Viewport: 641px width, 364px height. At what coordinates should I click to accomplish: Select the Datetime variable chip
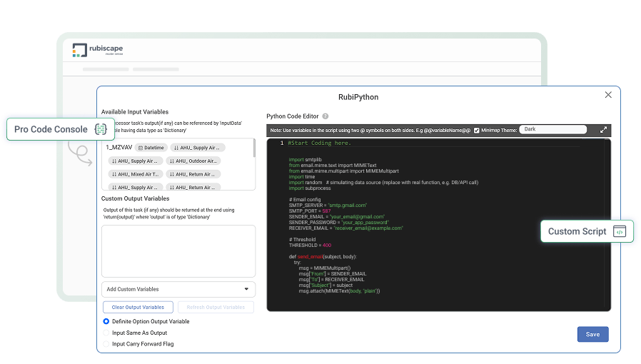pos(151,148)
